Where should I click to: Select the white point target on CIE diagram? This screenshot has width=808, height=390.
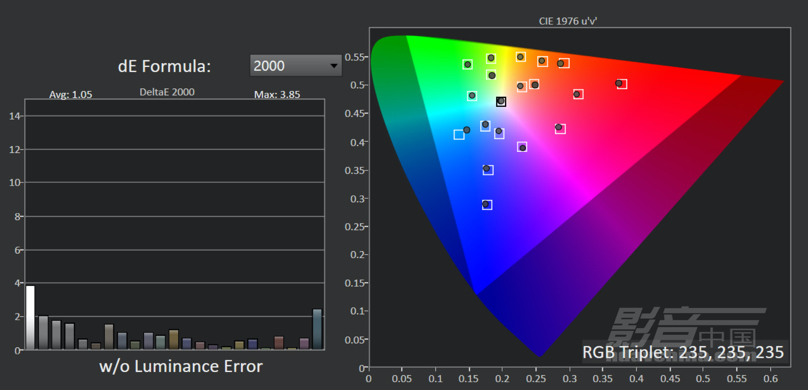click(501, 101)
